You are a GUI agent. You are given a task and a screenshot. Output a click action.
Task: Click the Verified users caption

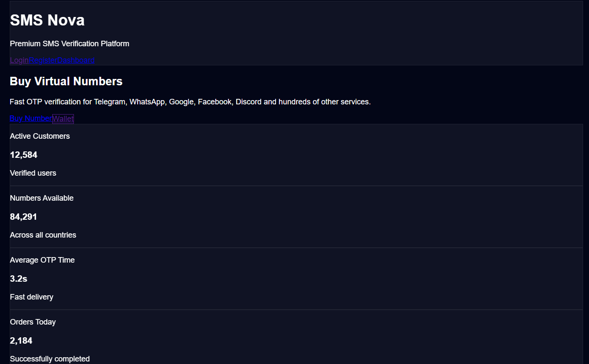(33, 173)
